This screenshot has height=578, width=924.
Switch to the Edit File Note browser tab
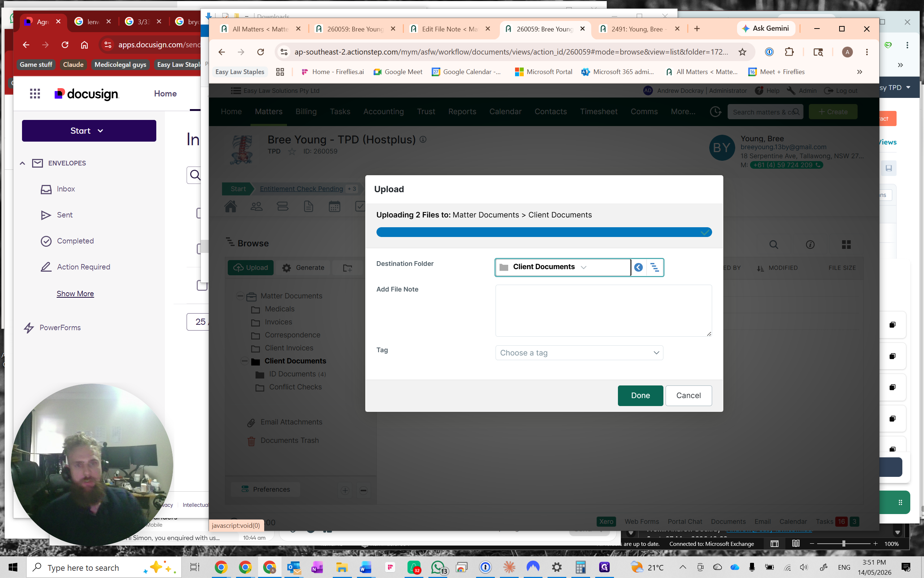click(449, 29)
